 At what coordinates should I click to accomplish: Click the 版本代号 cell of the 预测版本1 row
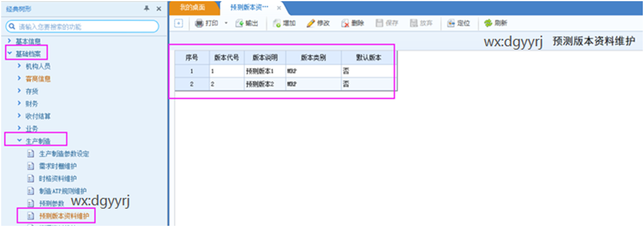(227, 71)
